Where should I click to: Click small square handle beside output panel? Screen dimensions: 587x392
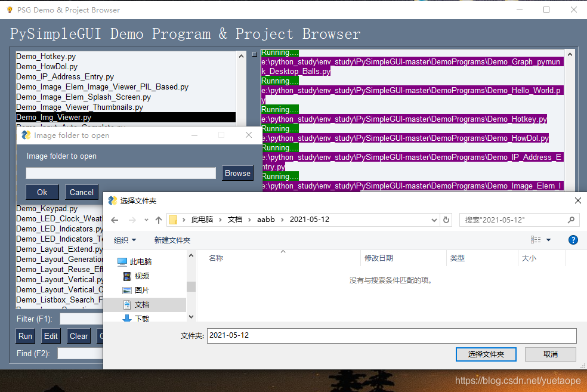(x=255, y=54)
